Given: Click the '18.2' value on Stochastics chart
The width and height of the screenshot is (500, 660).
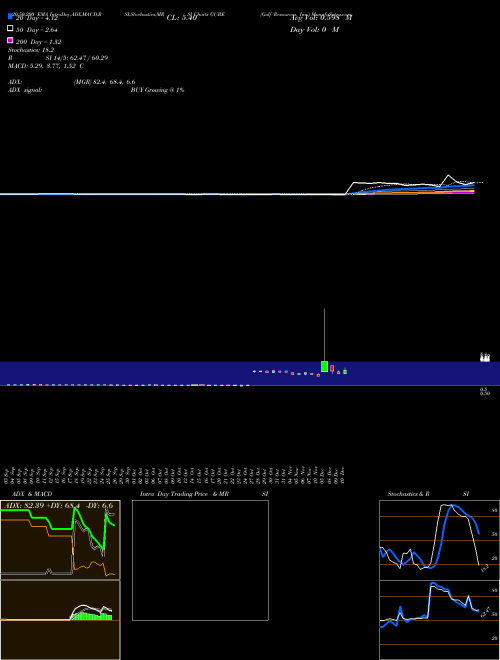Looking at the screenshot, I should click(x=484, y=568).
